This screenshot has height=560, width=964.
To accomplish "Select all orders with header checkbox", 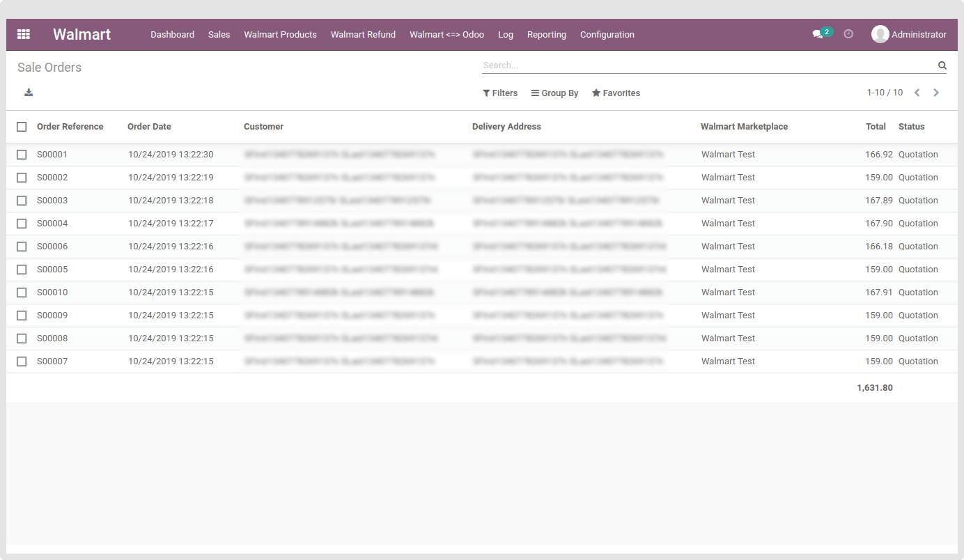I will coord(22,127).
